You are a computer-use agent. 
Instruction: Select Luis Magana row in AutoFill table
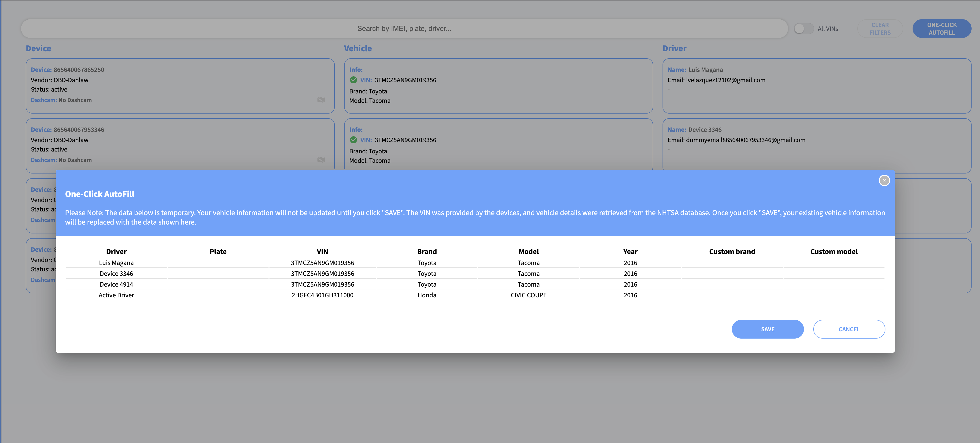coord(475,263)
